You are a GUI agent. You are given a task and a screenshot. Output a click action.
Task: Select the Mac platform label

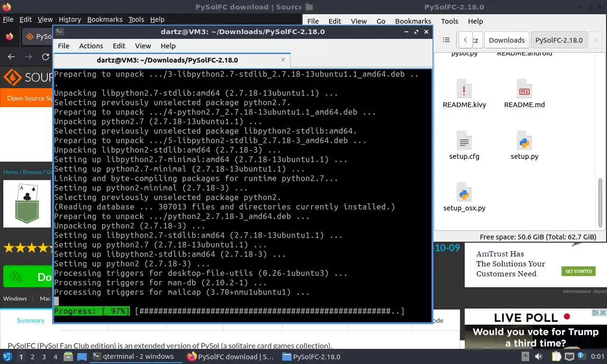pos(45,298)
